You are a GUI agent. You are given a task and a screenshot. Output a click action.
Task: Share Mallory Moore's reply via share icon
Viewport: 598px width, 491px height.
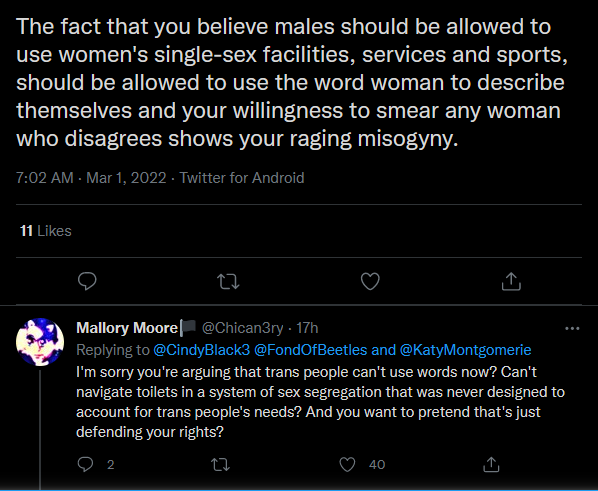coord(491,464)
